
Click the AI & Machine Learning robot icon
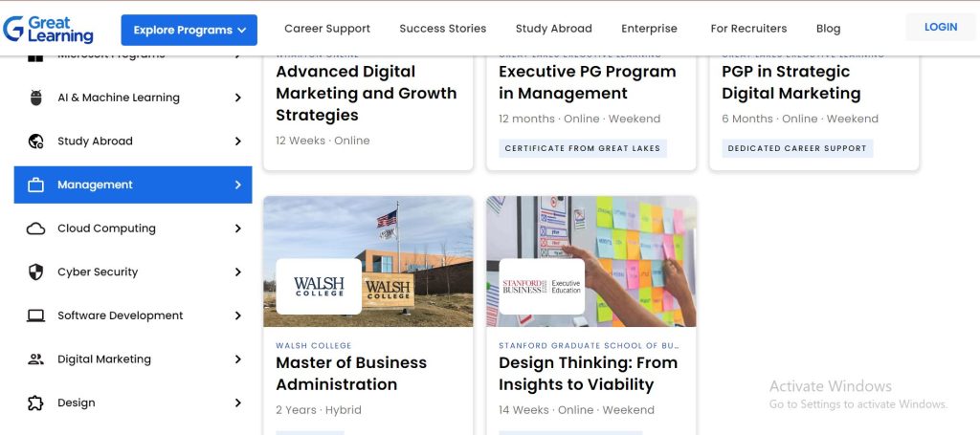click(36, 98)
